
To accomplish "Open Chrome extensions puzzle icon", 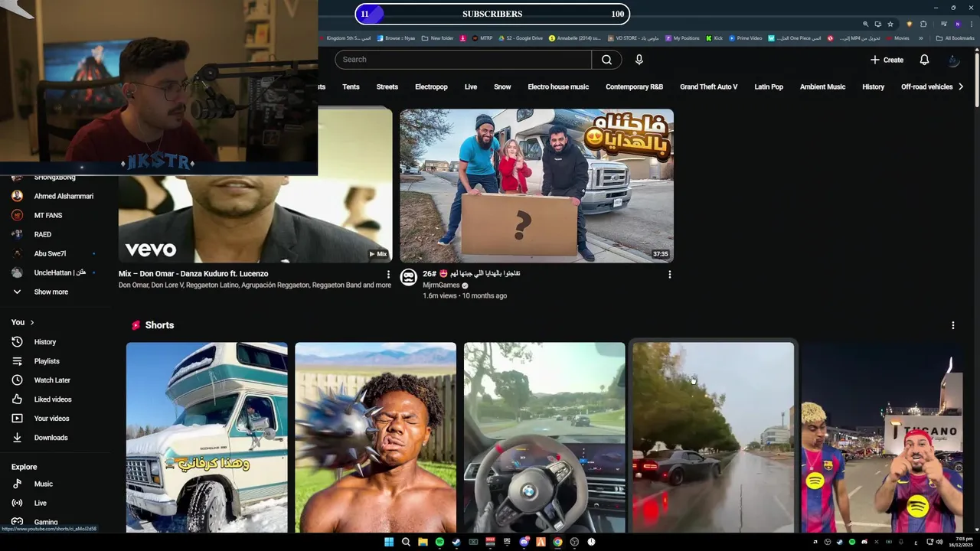I will (923, 24).
